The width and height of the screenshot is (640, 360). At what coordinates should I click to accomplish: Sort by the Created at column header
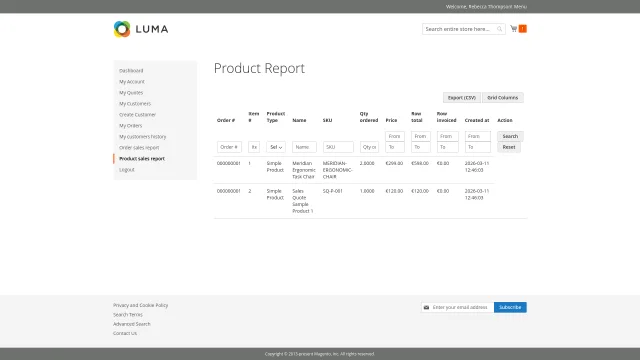(x=477, y=120)
